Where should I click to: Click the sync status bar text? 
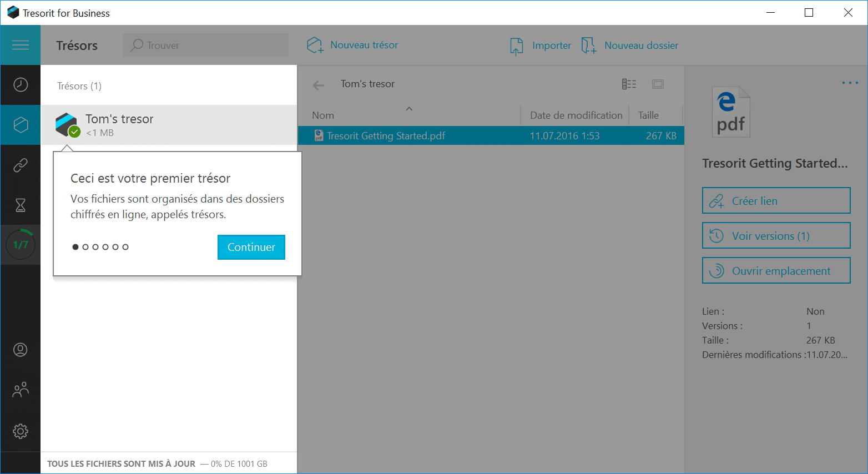point(121,463)
